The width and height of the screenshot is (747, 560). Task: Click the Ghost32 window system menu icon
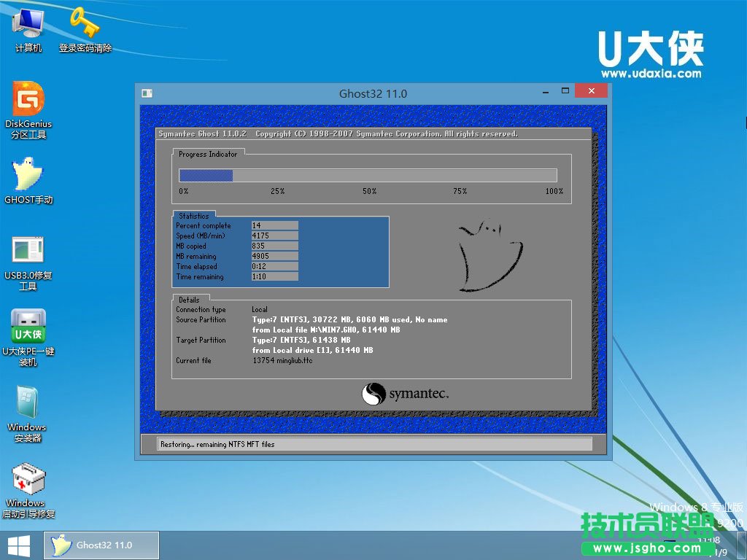click(147, 93)
